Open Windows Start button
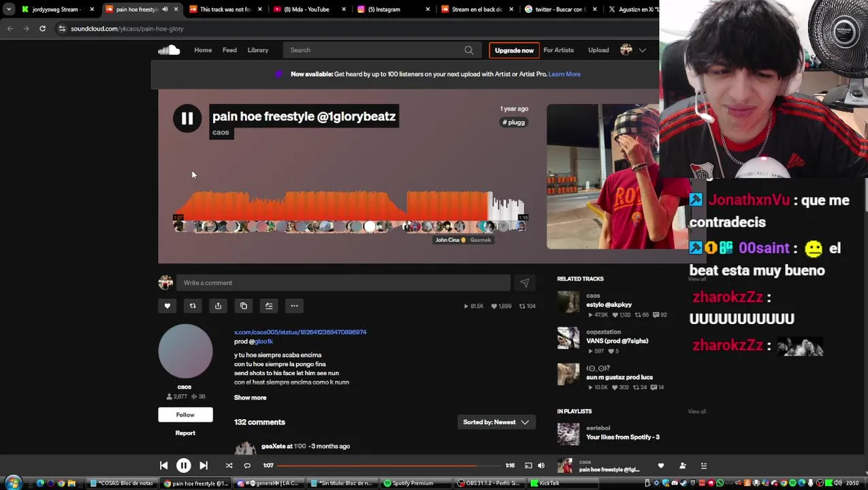This screenshot has width=868, height=490. 13,483
